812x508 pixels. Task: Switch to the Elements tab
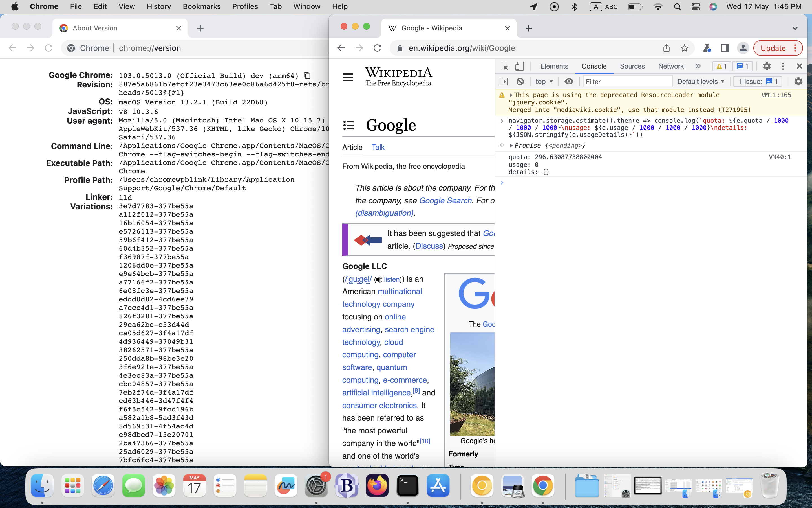click(x=554, y=66)
